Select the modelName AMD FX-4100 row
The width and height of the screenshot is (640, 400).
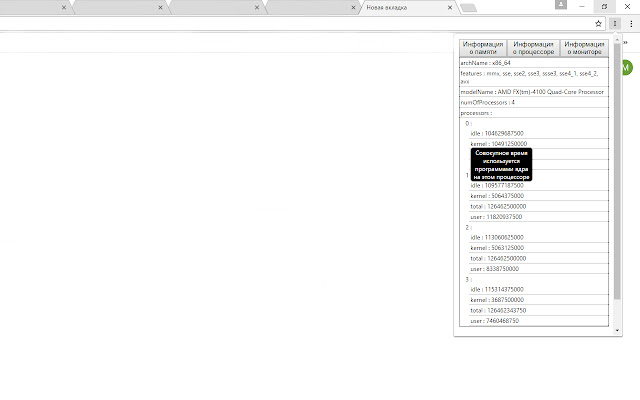[x=534, y=92]
